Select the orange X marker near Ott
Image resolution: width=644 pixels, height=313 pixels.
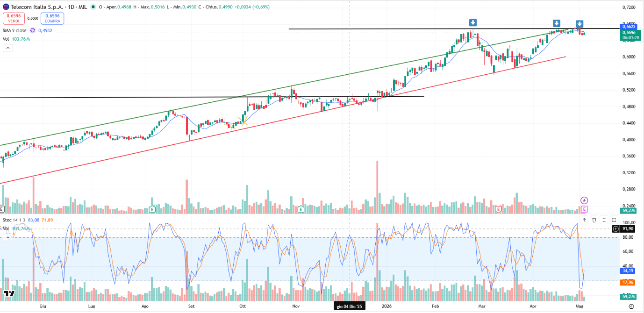[x=242, y=121]
